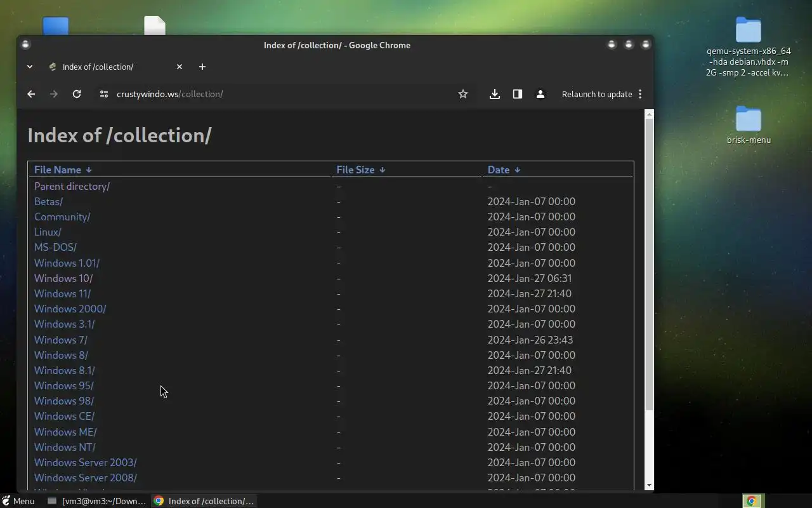Bookmark this page with the star

pyautogui.click(x=463, y=94)
